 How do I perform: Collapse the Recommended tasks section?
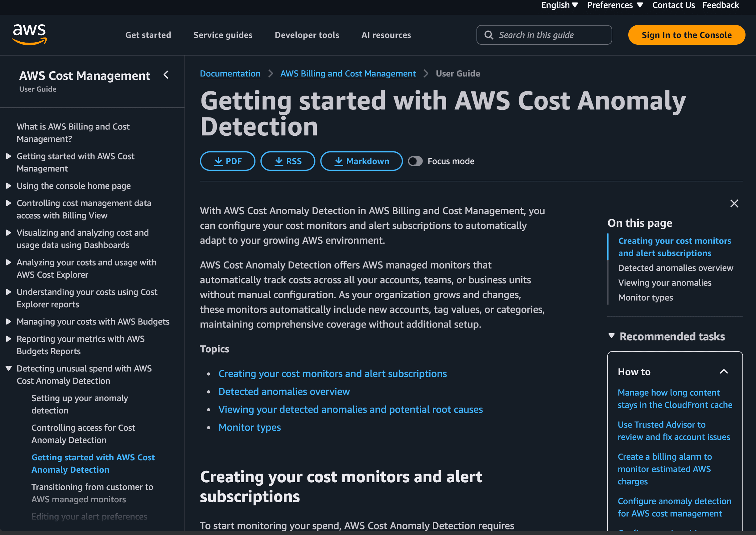coord(611,336)
